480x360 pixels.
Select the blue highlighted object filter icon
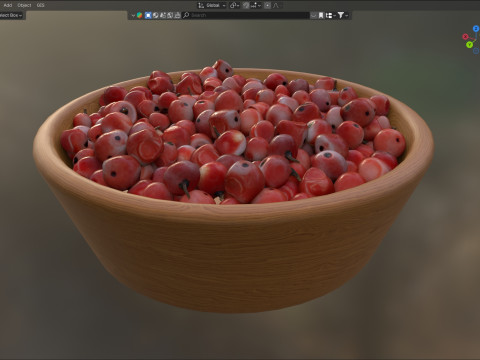148,15
